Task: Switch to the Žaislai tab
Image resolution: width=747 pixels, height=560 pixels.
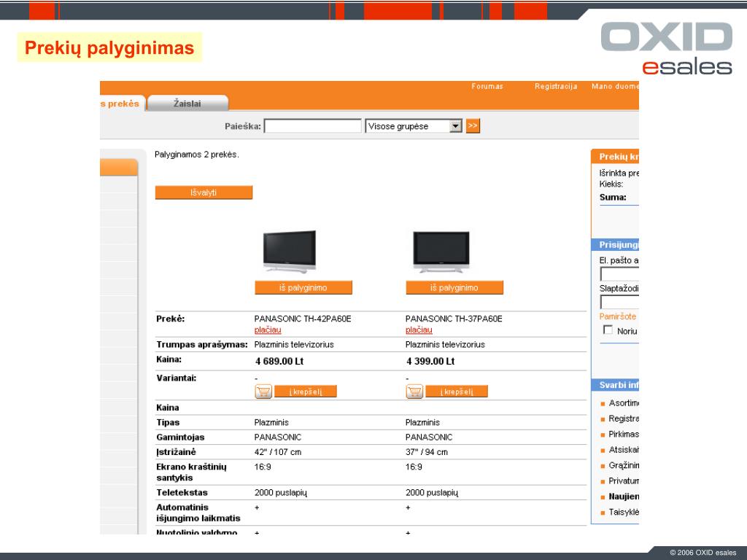Action: tap(187, 104)
